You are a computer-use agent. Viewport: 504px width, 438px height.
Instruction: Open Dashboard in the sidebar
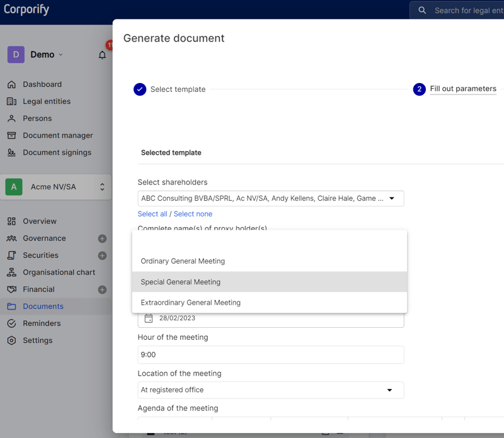click(42, 84)
